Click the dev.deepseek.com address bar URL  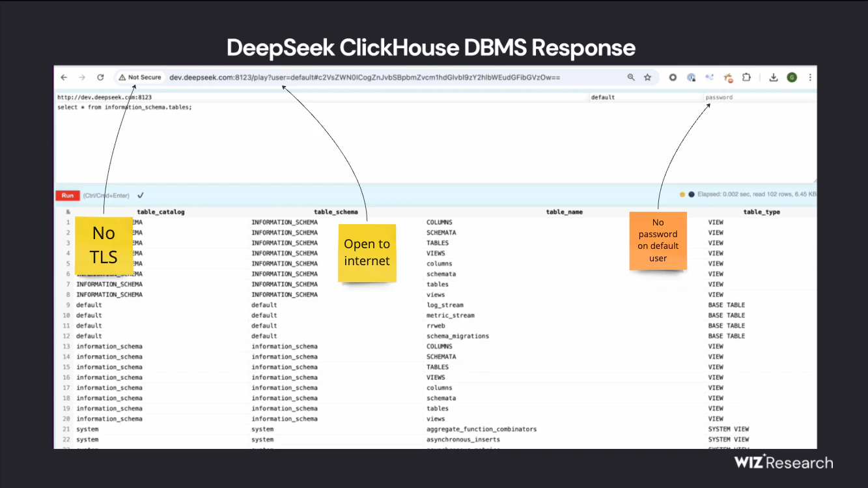[x=365, y=78]
